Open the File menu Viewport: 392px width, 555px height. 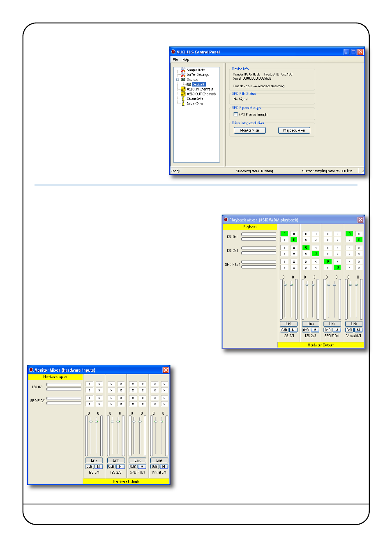(x=175, y=60)
